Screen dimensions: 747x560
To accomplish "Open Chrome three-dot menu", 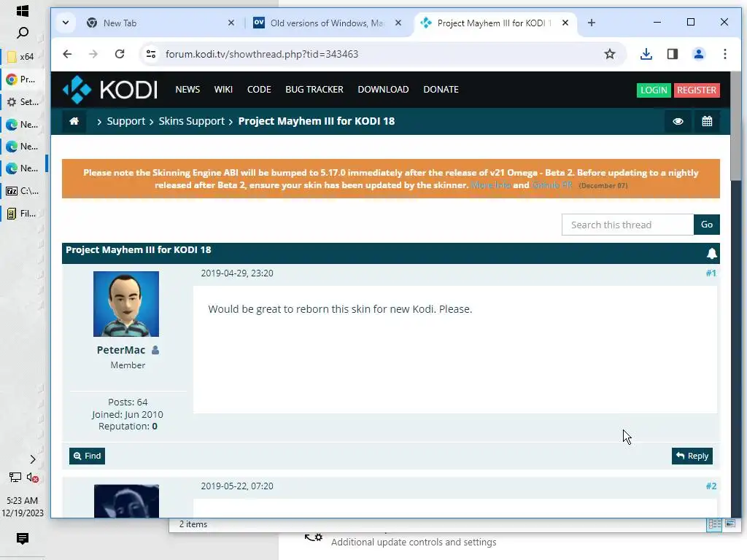I will coord(724,54).
